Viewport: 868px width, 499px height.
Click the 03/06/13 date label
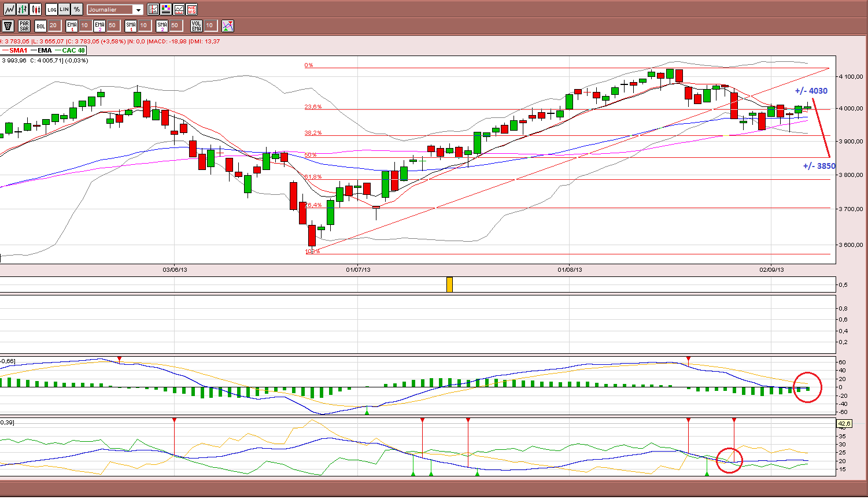(x=175, y=269)
